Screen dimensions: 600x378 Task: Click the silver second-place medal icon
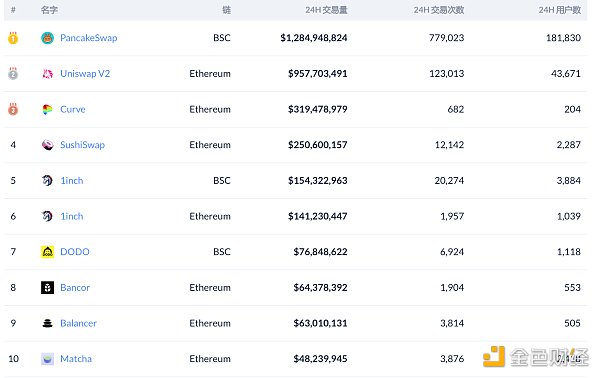point(13,73)
